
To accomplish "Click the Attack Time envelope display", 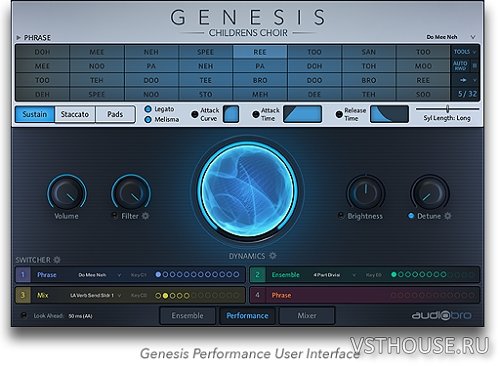I will pos(302,114).
